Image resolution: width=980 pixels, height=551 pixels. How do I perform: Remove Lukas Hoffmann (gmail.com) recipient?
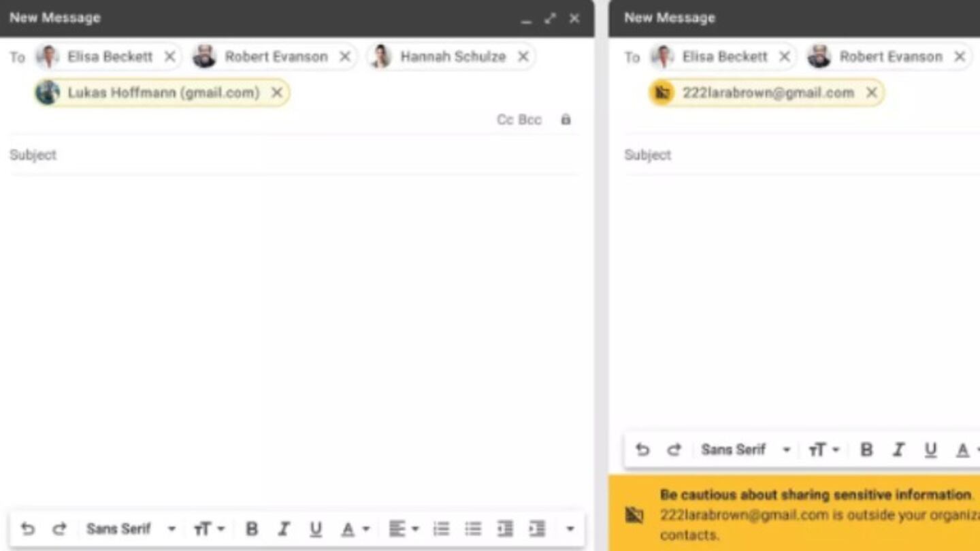click(277, 93)
